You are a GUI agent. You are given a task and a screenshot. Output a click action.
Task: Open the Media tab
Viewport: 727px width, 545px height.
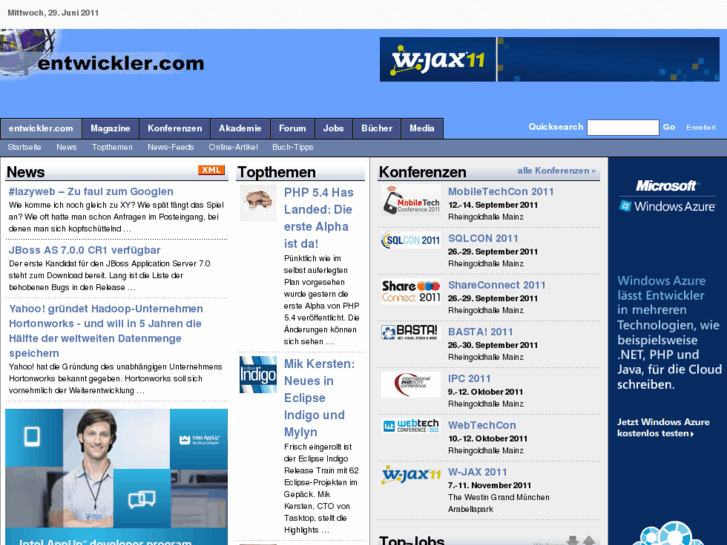tap(422, 128)
